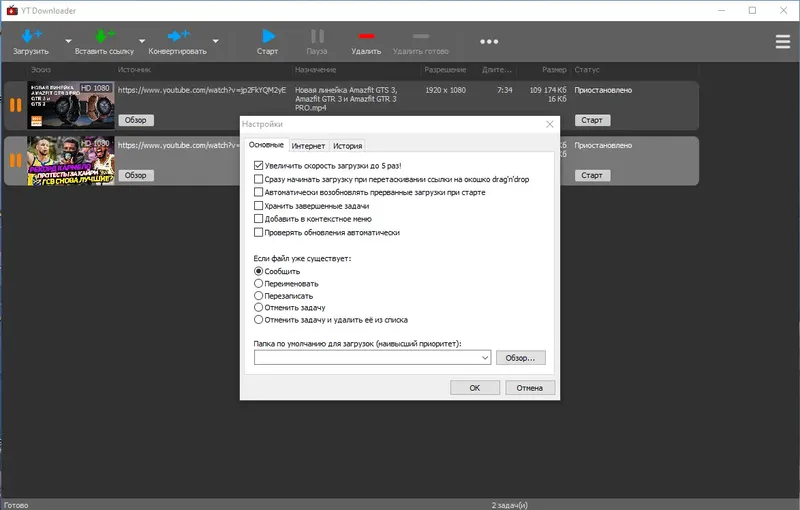Click Обзор button in second download row
Screen dimensions: 800x510
[136, 175]
